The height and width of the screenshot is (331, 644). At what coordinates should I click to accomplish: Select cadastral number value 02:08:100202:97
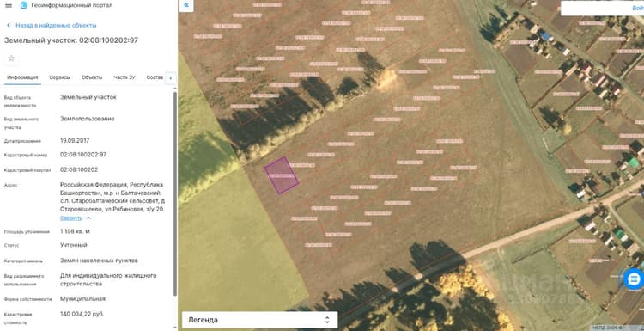pyautogui.click(x=83, y=155)
